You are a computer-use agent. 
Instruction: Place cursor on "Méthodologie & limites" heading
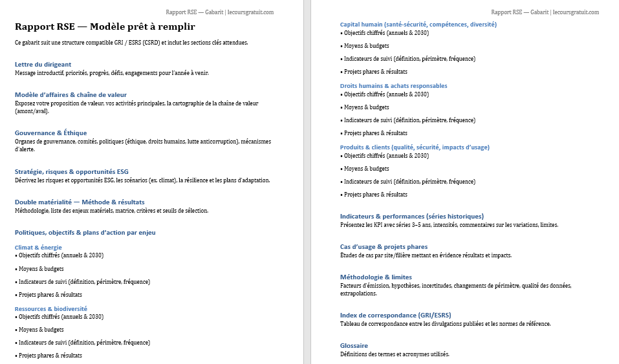(x=375, y=277)
